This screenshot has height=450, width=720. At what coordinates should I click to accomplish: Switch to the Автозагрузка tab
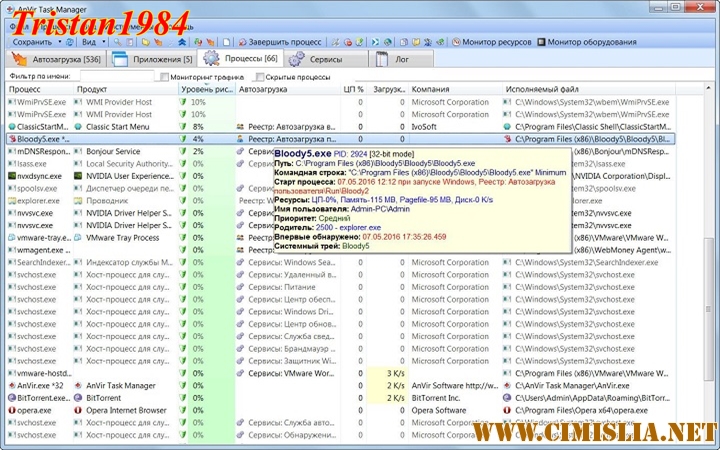pos(58,60)
